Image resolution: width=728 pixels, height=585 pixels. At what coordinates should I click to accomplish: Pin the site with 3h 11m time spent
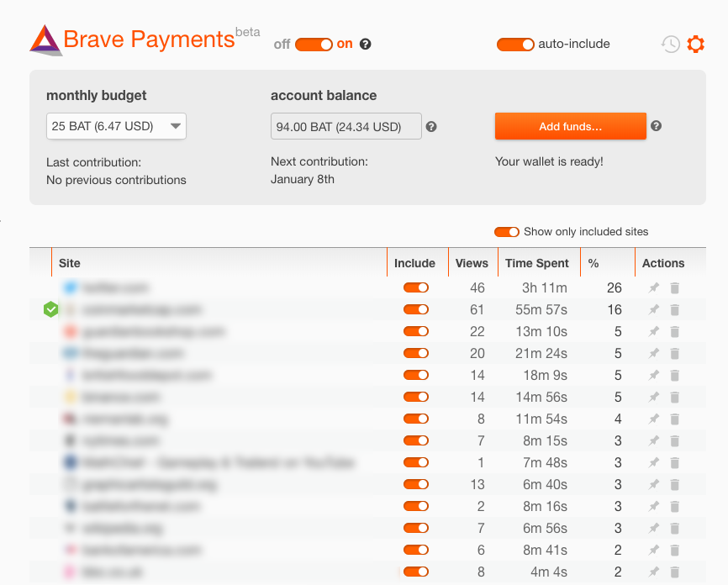pyautogui.click(x=654, y=287)
